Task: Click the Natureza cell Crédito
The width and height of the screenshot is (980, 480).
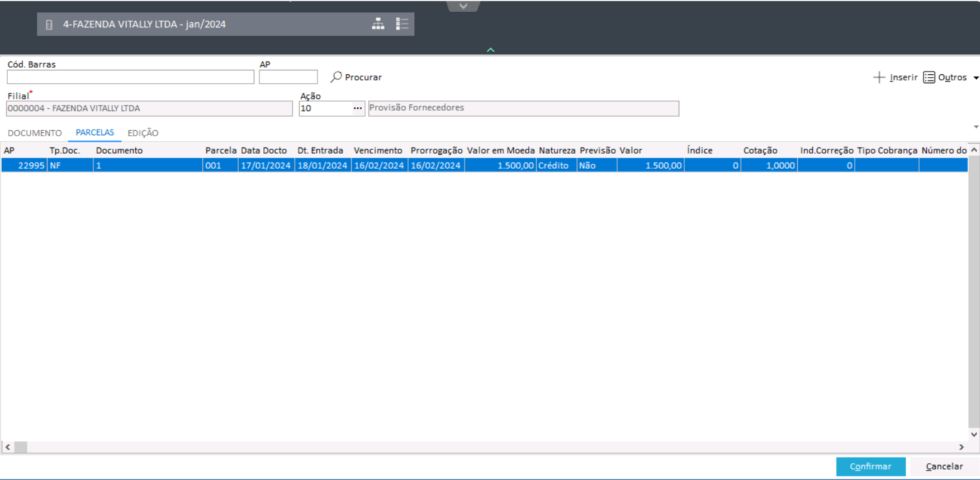Action: pyautogui.click(x=557, y=165)
